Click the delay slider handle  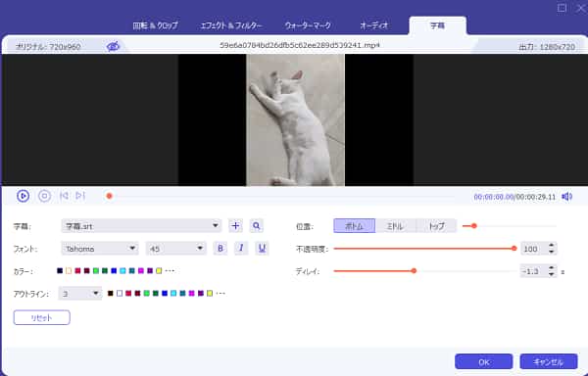(414, 271)
